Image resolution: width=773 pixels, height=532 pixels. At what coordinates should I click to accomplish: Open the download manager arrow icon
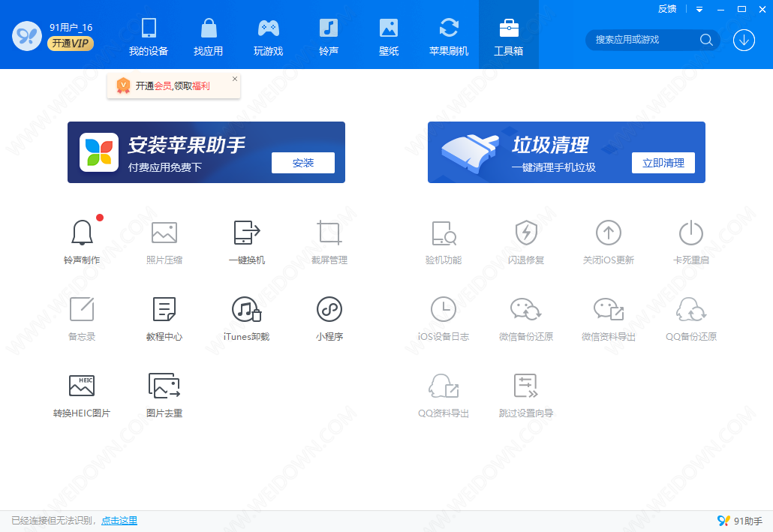click(744, 41)
